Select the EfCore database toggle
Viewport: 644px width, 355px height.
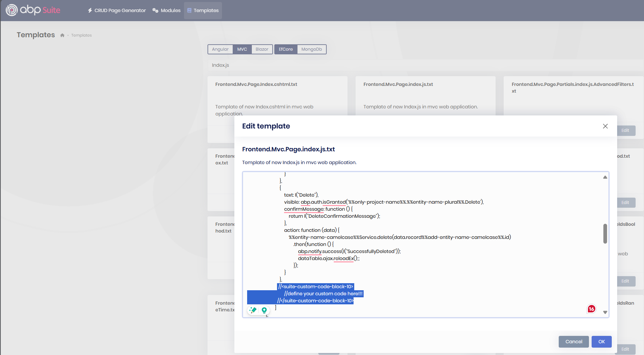(286, 49)
